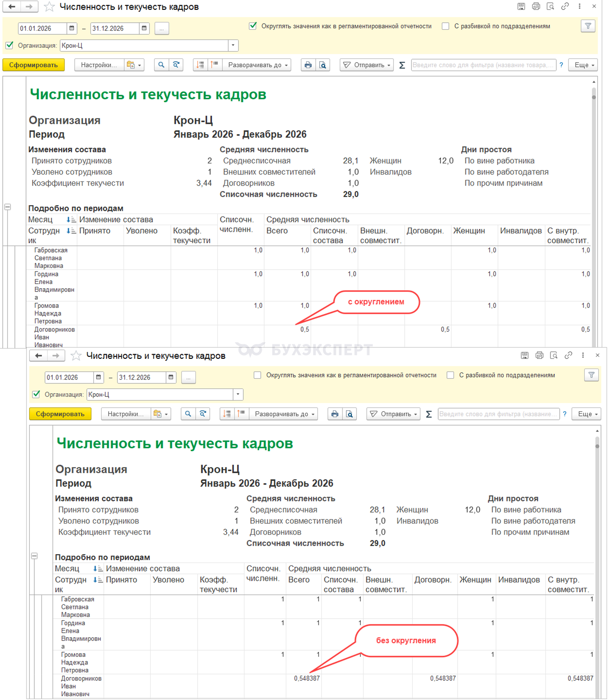Click the find (magnifier) icon in the upper report toolbar
The height and width of the screenshot is (700, 608).
pyautogui.click(x=161, y=65)
